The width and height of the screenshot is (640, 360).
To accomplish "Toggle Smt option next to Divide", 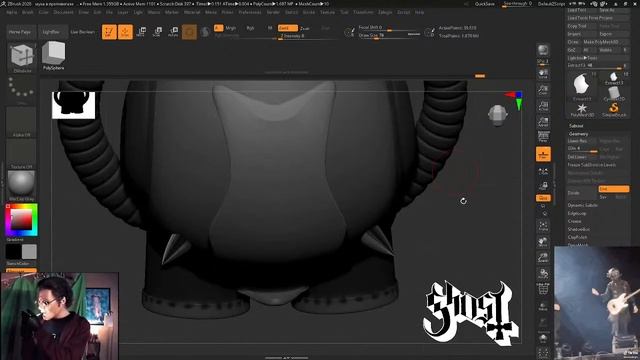I will click(613, 189).
